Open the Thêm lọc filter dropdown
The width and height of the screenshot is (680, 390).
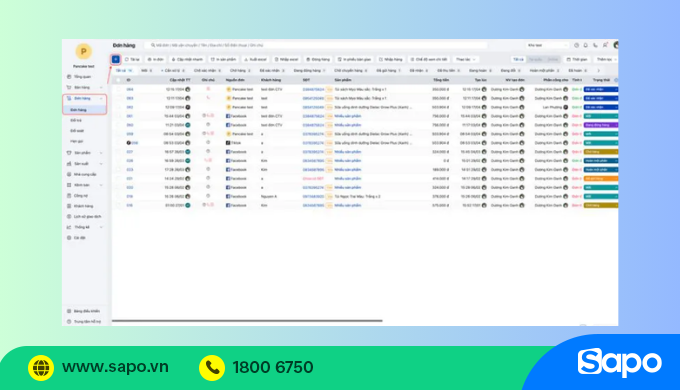[x=606, y=59]
